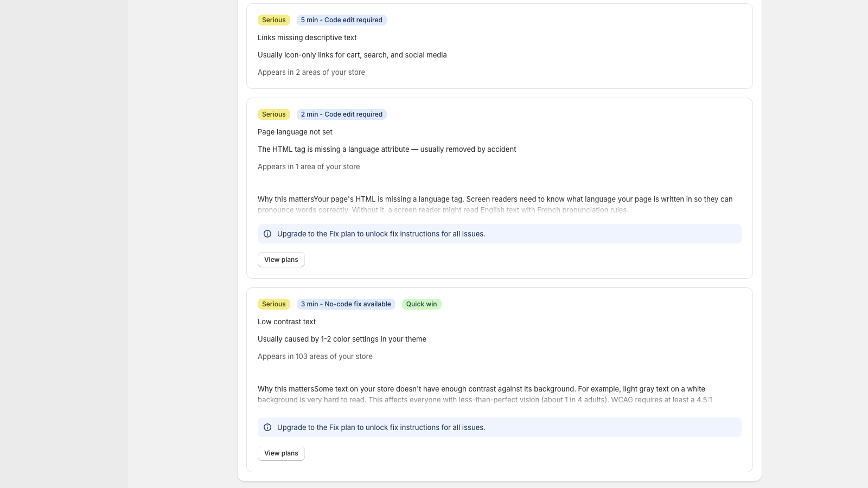
Task: Click Appears in 103 areas of your store
Action: (x=315, y=356)
